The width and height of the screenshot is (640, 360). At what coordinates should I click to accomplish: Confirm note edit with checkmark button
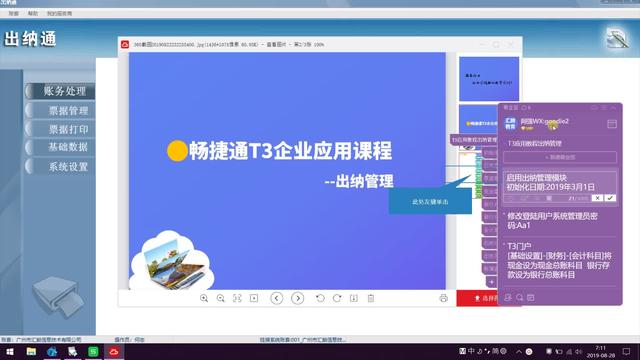(x=610, y=198)
